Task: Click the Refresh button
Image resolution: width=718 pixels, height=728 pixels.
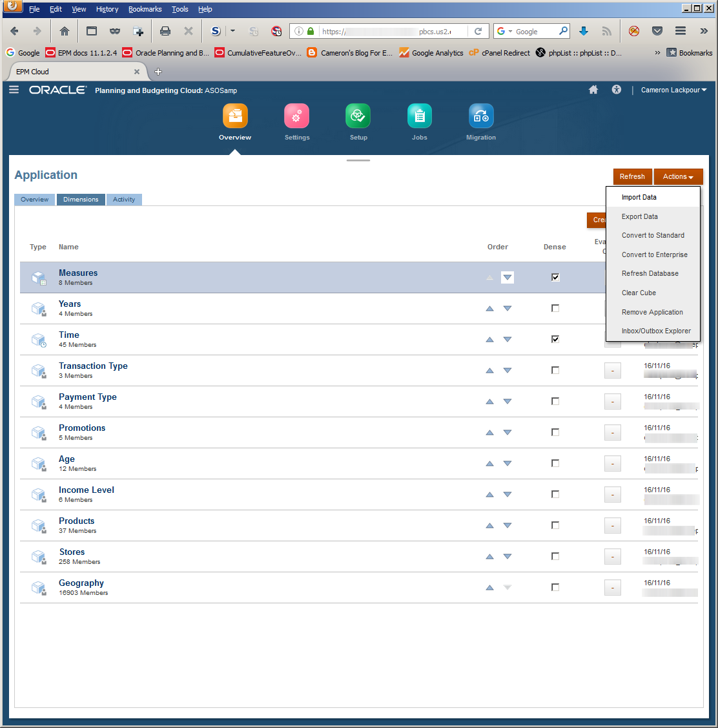Action: click(x=632, y=176)
